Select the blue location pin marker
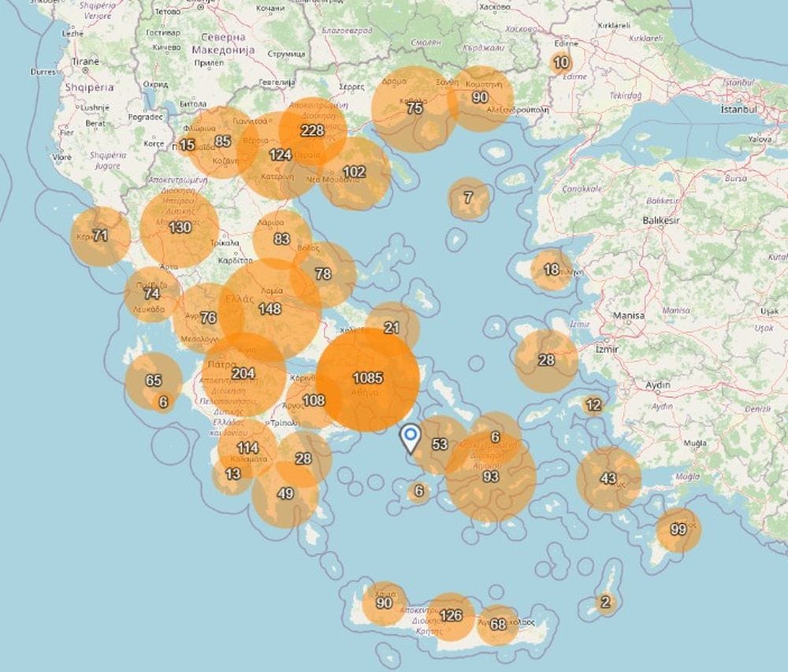Screen dimensions: 788x672 coord(411,437)
